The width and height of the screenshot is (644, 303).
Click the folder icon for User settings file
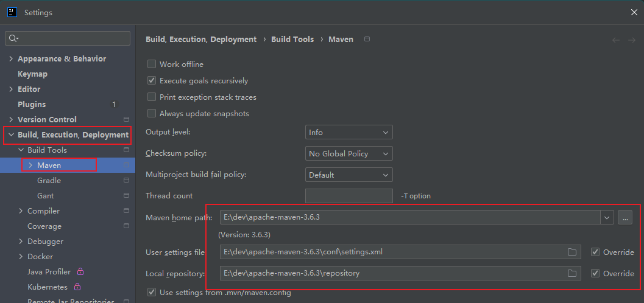tap(571, 252)
